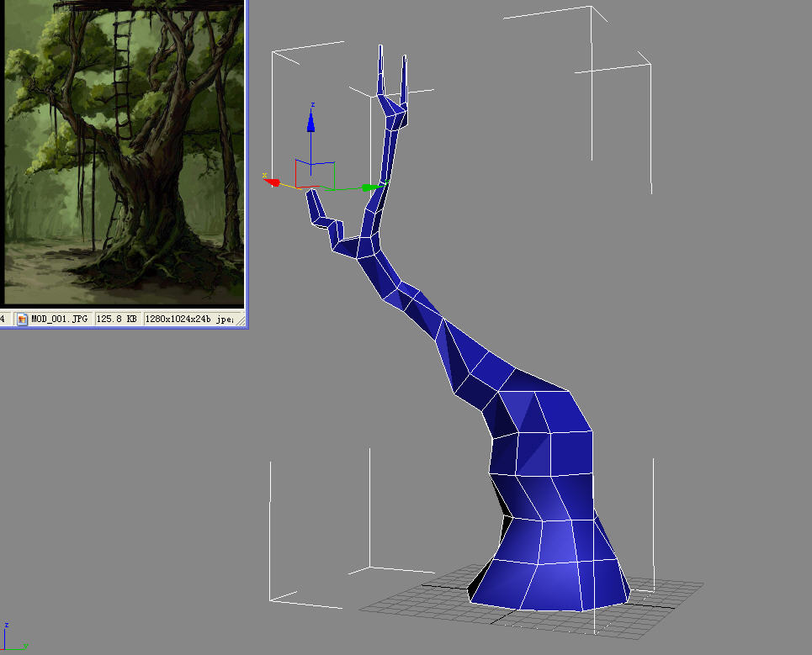Click the 125.8 KB file size field
This screenshot has width=812, height=655.
[x=117, y=320]
